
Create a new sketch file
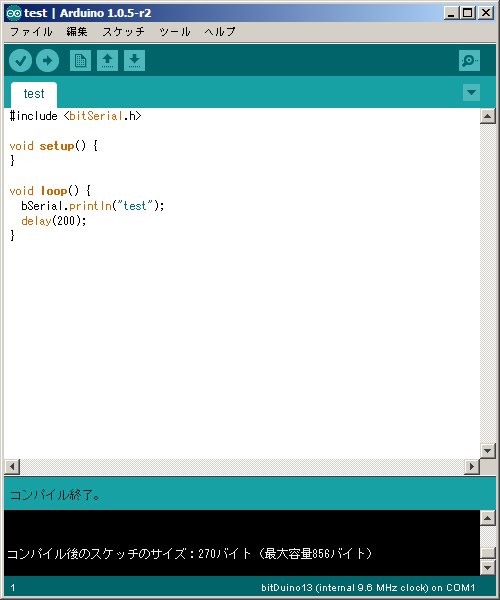click(x=80, y=60)
